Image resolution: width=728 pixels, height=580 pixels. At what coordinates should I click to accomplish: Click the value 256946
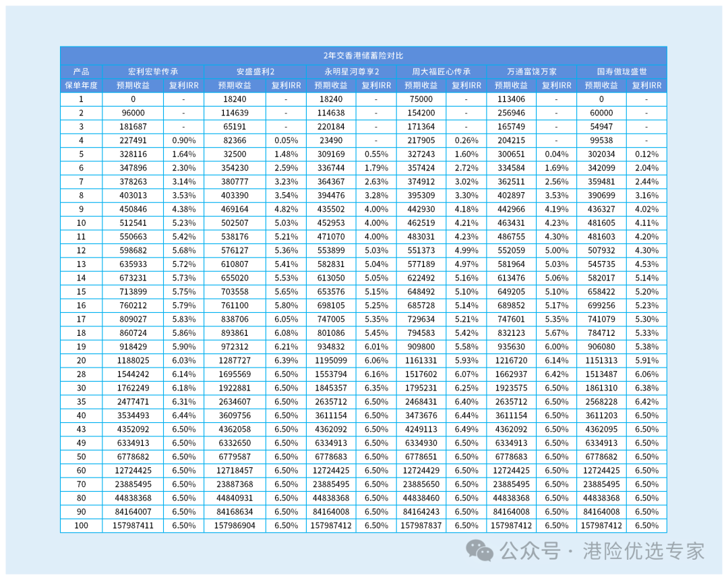click(x=511, y=113)
